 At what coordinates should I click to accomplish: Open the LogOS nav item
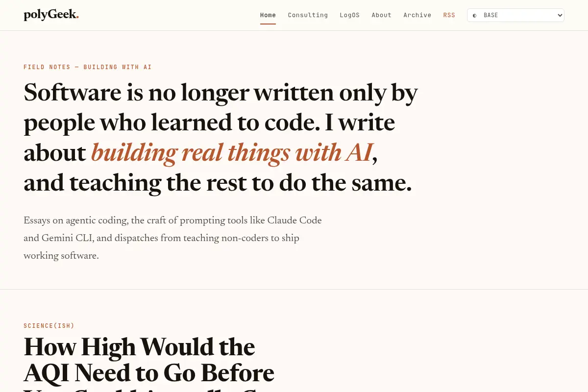(x=349, y=15)
